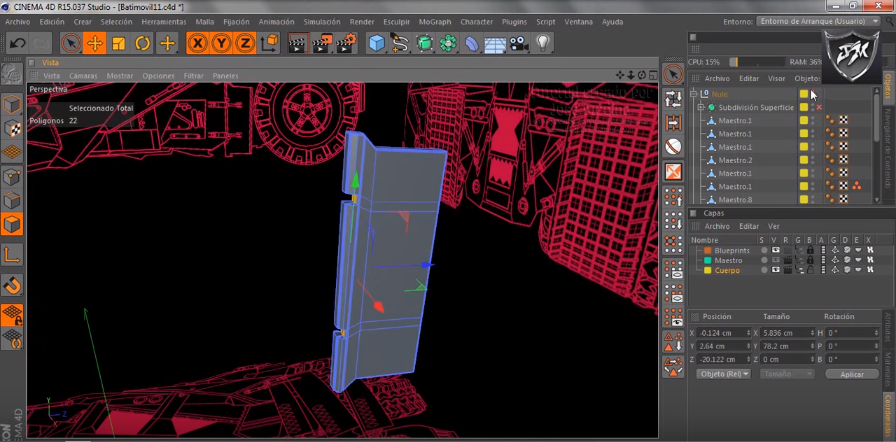This screenshot has width=896, height=442.
Task: Open the Filtrar viewport menu
Action: tap(194, 75)
